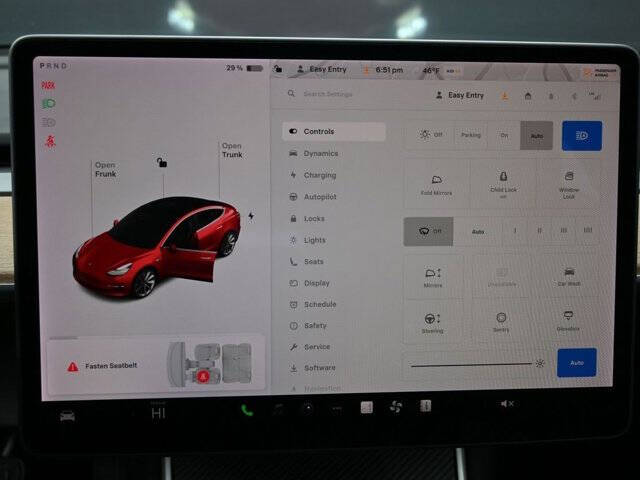Tap the seat occupancy diagram
This screenshot has height=480, width=640.
pos(210,364)
